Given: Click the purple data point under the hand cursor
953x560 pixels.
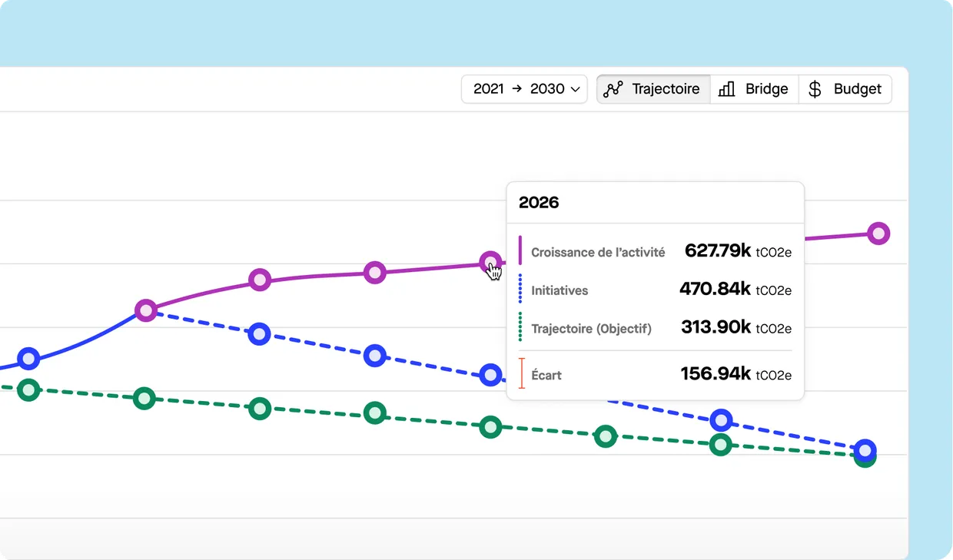Looking at the screenshot, I should [x=490, y=263].
